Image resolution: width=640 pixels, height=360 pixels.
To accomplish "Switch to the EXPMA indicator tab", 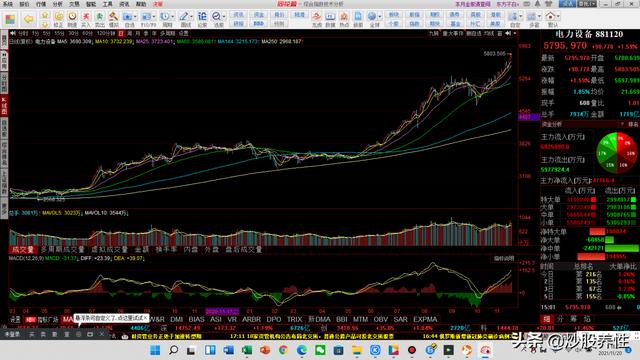I will (425, 319).
